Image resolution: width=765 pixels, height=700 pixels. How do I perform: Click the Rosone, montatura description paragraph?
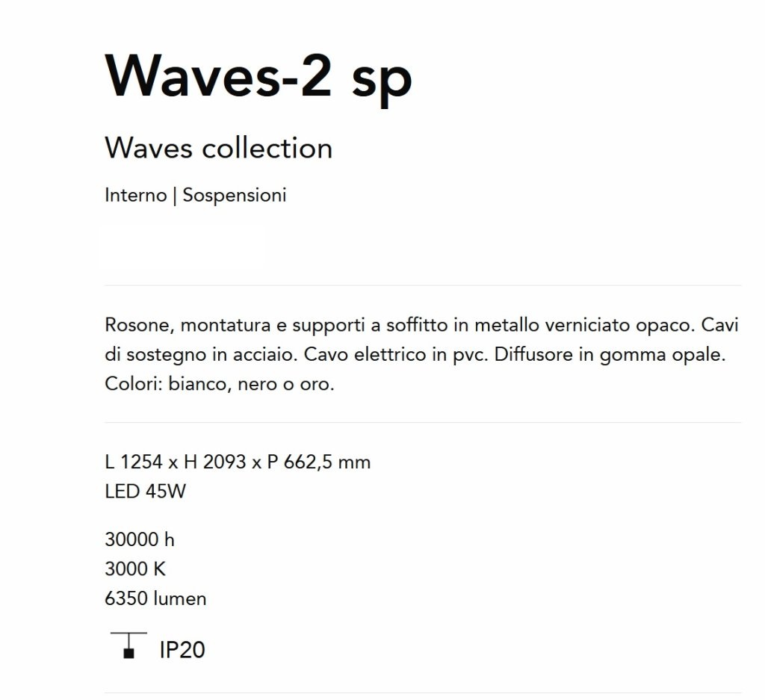point(421,354)
